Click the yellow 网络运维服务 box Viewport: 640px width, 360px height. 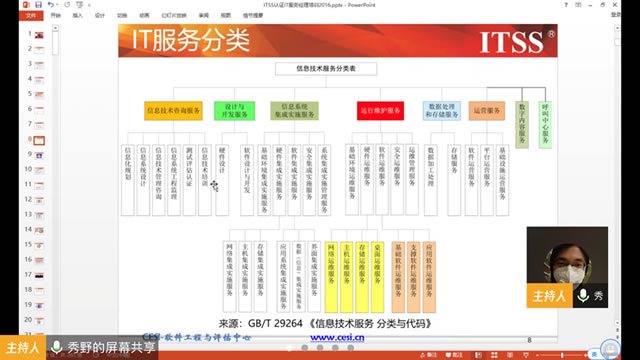331,277
